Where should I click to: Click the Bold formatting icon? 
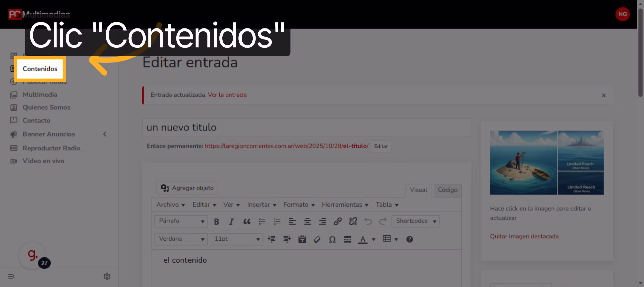pyautogui.click(x=216, y=221)
